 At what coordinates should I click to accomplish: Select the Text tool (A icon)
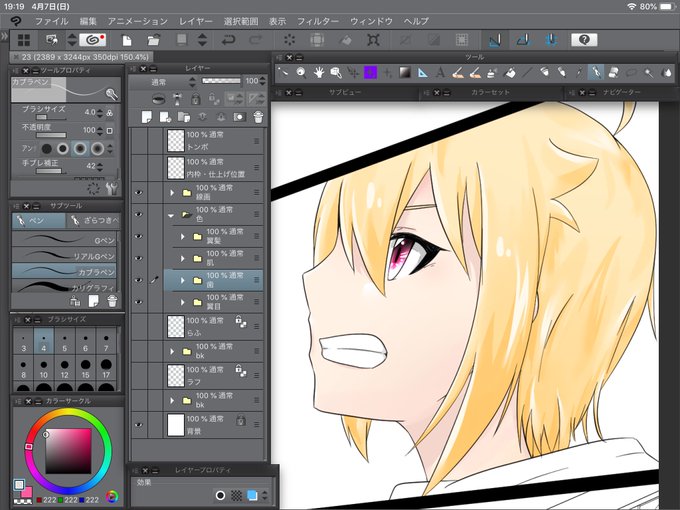tap(440, 72)
